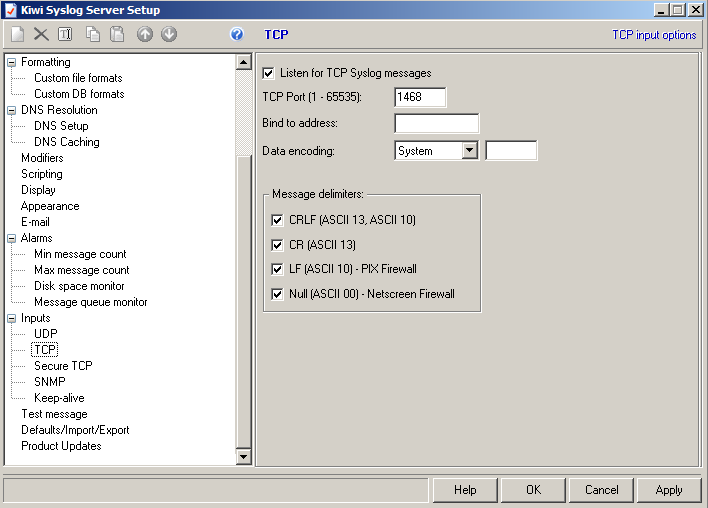The image size is (708, 508).
Task: Click the tree scrollbar thumb
Action: [x=244, y=302]
